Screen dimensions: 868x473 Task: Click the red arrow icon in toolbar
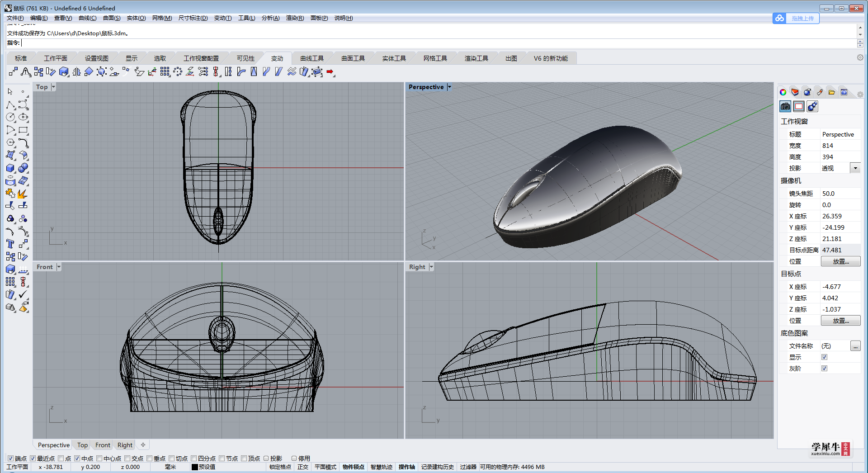click(x=330, y=72)
